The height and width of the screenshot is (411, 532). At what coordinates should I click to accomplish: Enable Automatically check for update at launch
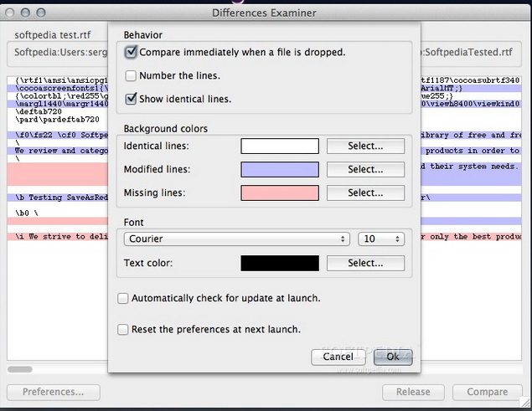click(x=122, y=298)
